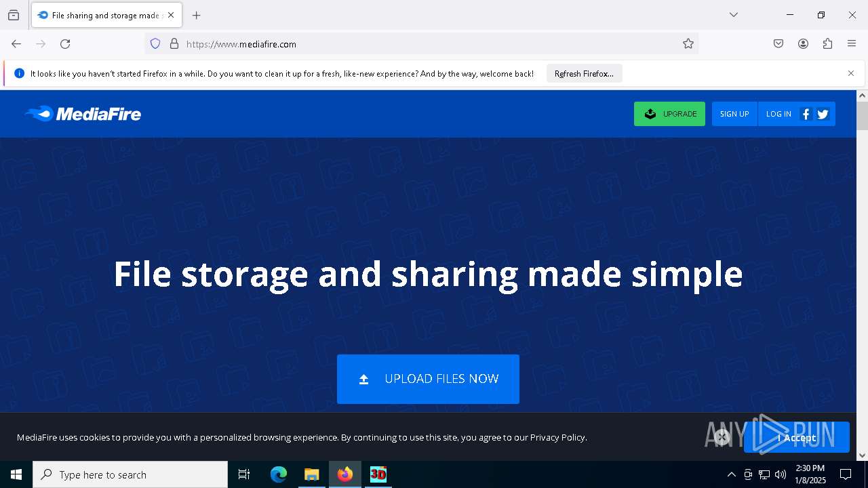Close the MediaFire tab
Image resolution: width=868 pixels, height=488 pixels.
click(x=171, y=15)
